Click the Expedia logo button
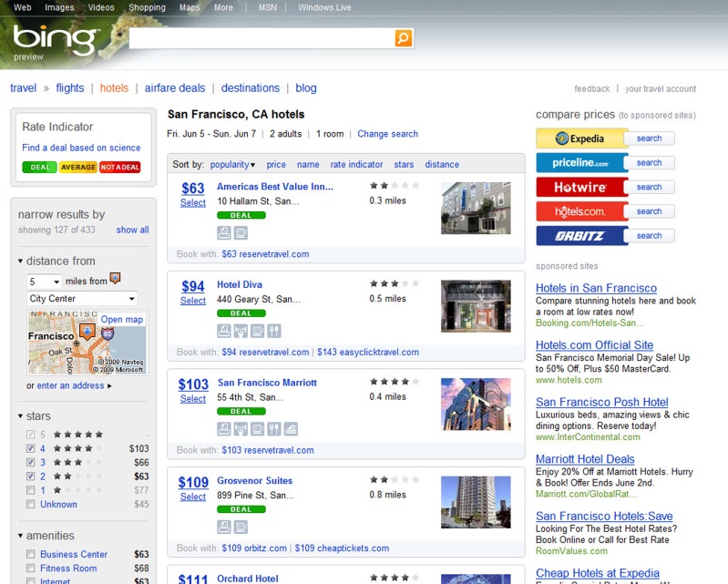The image size is (728, 584). 581,138
